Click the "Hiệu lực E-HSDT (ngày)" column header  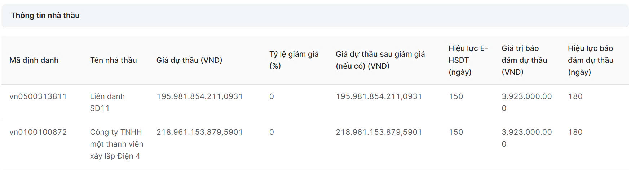pos(468,60)
